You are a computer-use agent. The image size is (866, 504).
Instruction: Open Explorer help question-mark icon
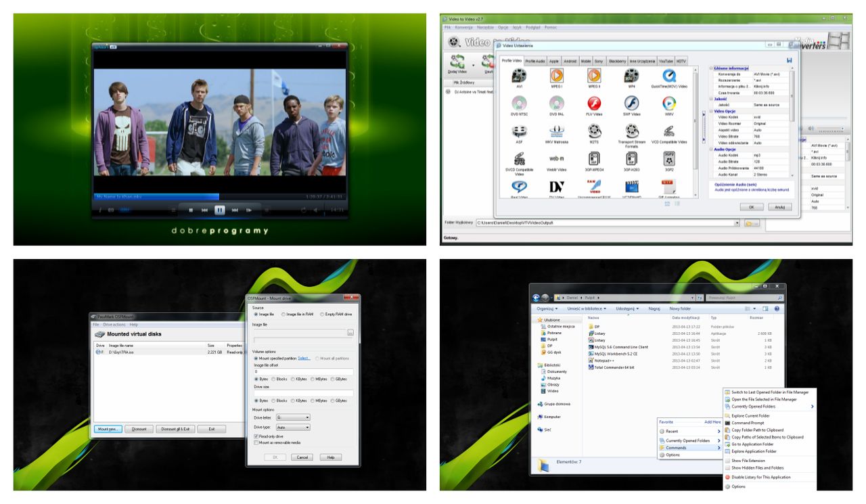click(777, 308)
